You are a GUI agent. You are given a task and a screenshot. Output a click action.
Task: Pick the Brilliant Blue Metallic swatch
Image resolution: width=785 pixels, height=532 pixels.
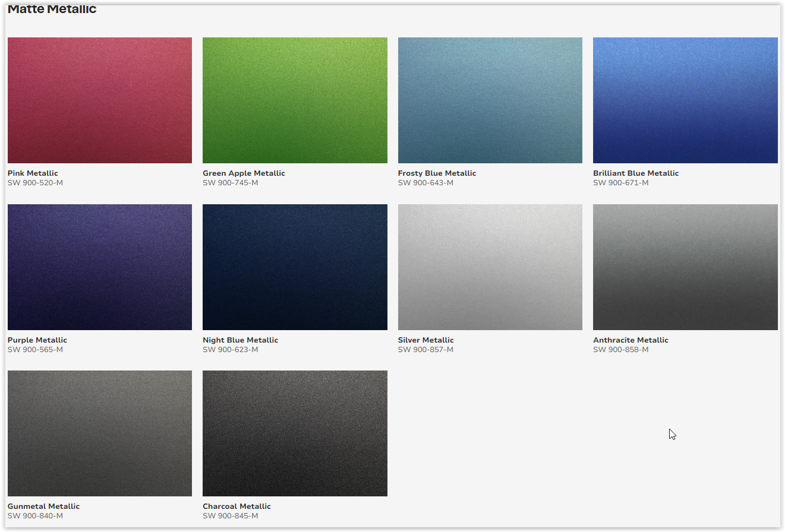685,100
